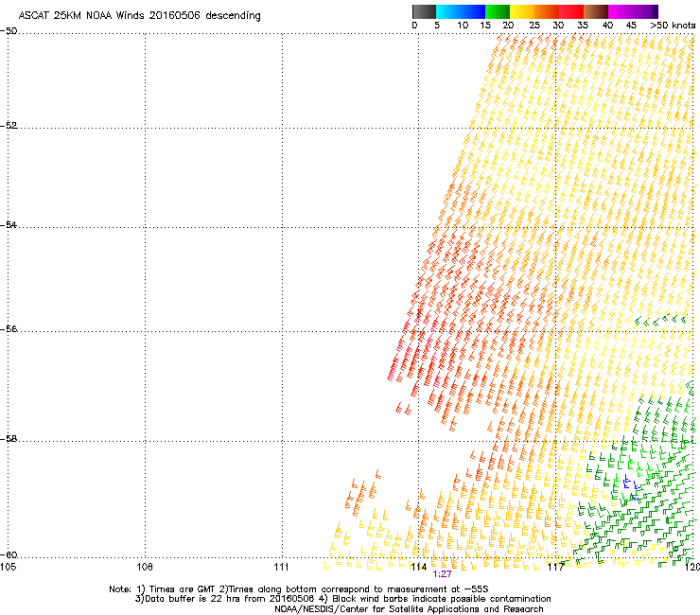Click the 'NOAA/NESDIS/Center for Satellite Applications' credit
Screen dimensions: 700x615
coord(409,609)
